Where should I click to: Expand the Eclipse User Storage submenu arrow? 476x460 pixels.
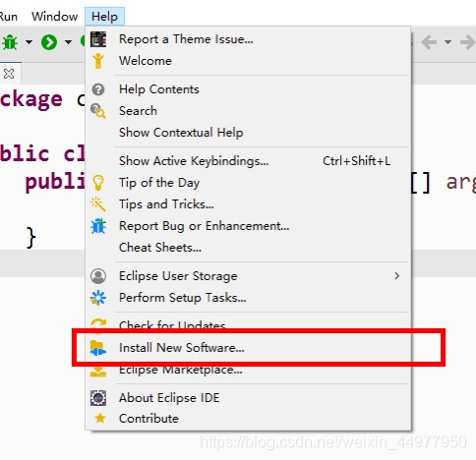[397, 276]
